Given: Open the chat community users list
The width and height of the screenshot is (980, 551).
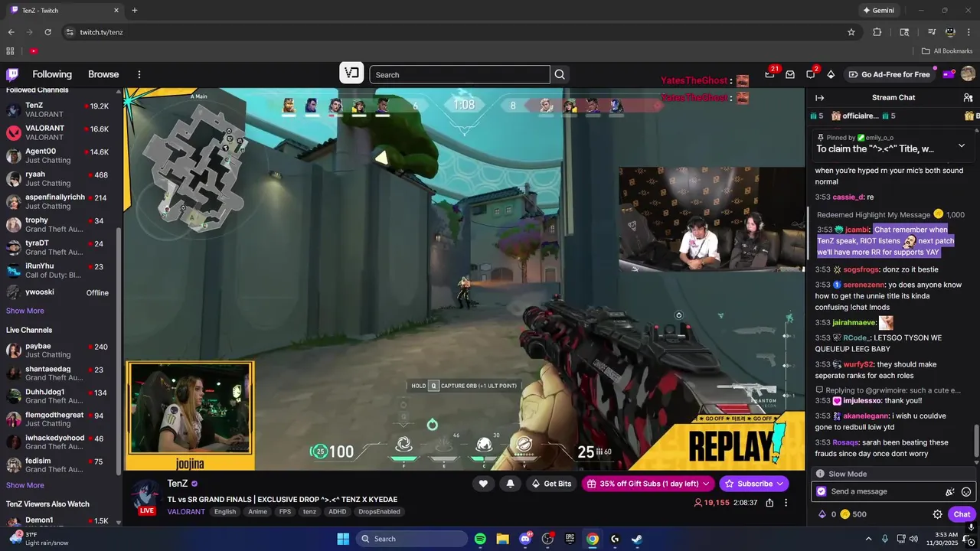Looking at the screenshot, I should click(968, 97).
